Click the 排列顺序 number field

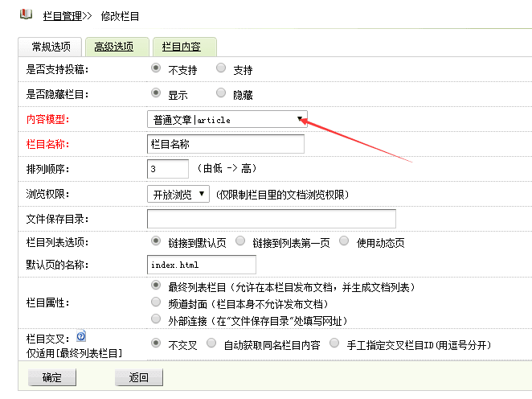pos(167,169)
